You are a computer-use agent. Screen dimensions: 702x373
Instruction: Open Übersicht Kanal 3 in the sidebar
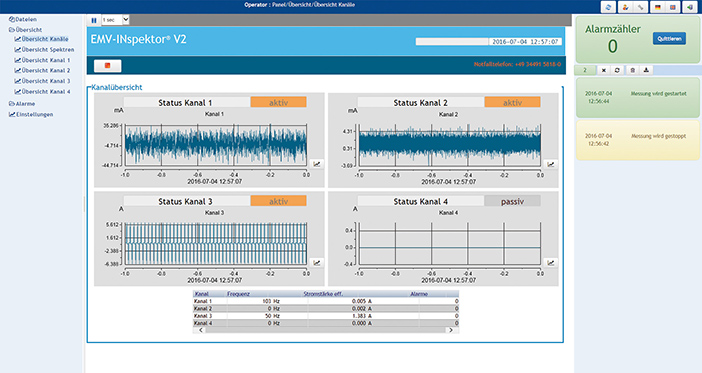(43, 81)
